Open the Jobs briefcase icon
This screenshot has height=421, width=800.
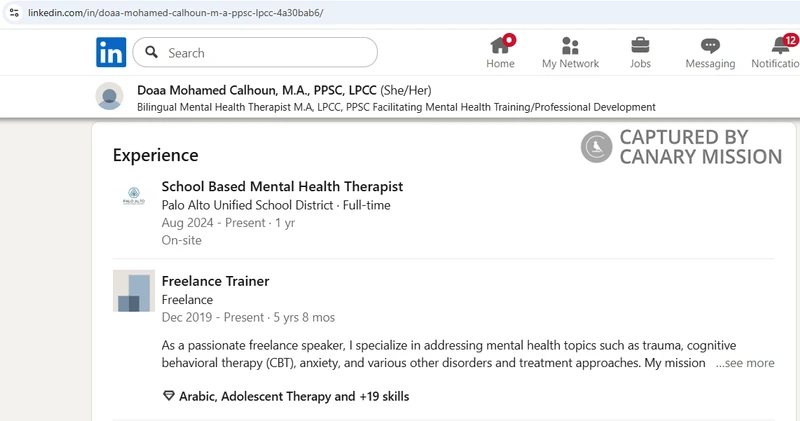(640, 45)
